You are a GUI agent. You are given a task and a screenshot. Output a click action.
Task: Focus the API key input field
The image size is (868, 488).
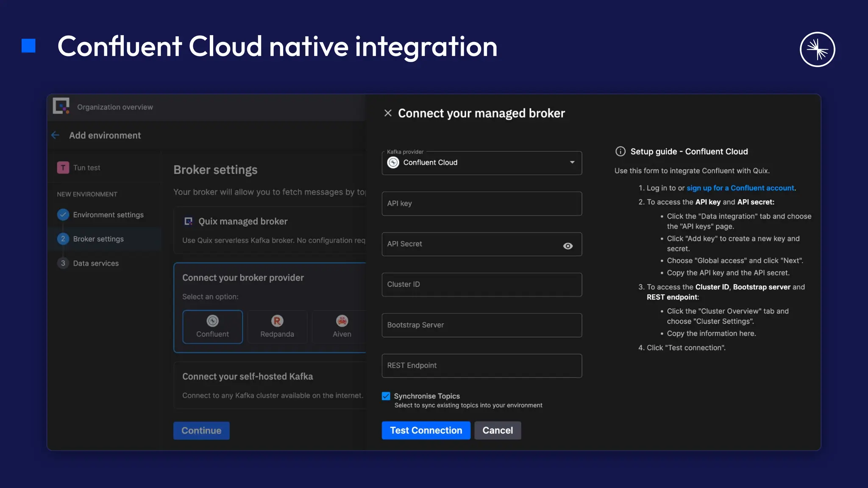[482, 204]
